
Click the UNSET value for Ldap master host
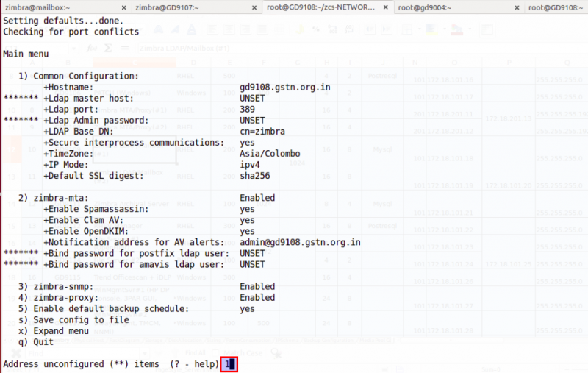click(x=252, y=99)
